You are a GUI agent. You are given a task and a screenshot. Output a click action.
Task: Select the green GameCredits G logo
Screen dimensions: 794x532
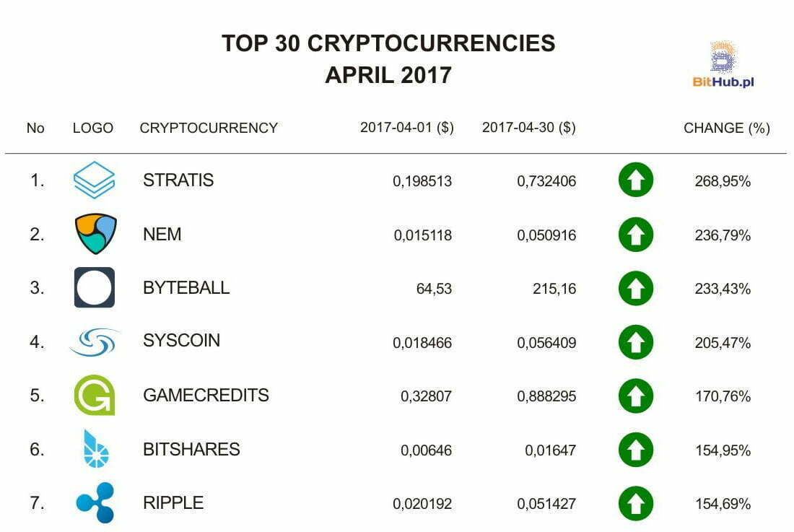tap(94, 395)
